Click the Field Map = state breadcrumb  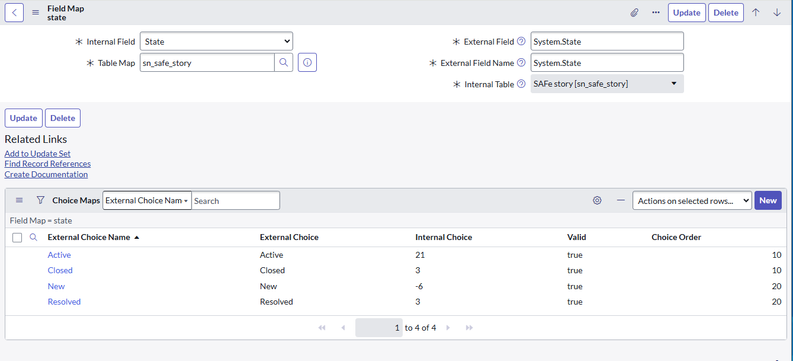coord(41,220)
